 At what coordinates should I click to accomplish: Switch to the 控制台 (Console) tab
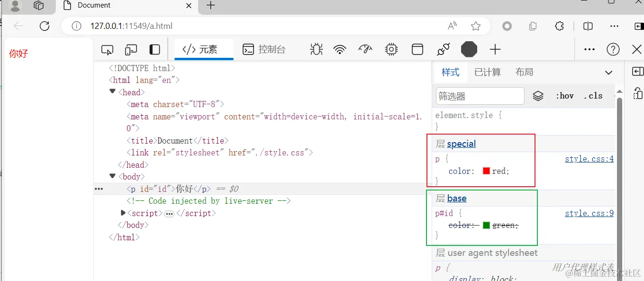coord(264,49)
